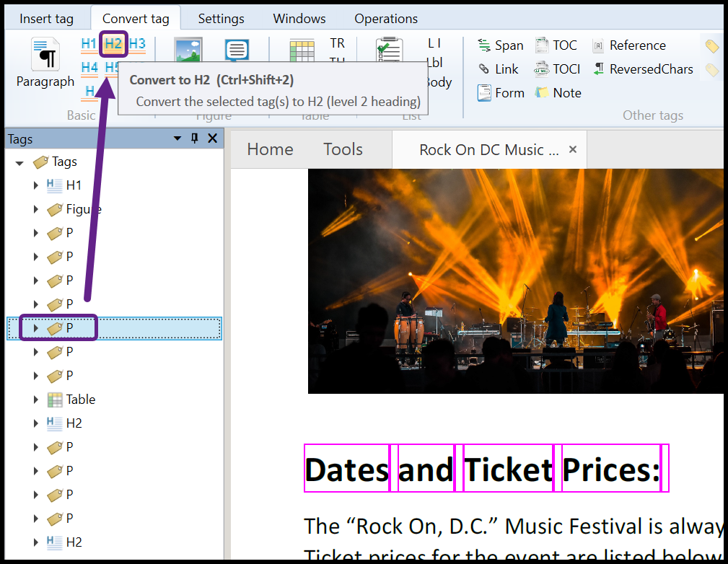Convert tag to Span
Image resolution: width=728 pixels, height=564 pixels.
coord(501,45)
